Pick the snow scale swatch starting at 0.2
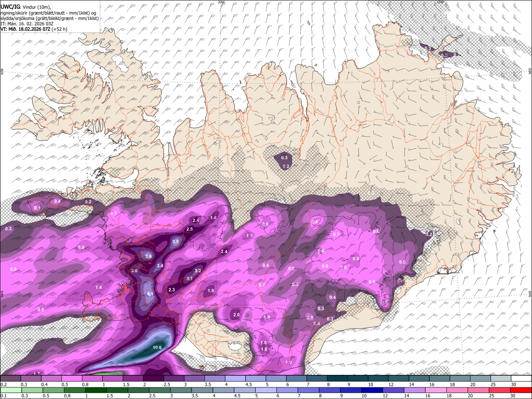This screenshot has width=532, height=399. 10,379
